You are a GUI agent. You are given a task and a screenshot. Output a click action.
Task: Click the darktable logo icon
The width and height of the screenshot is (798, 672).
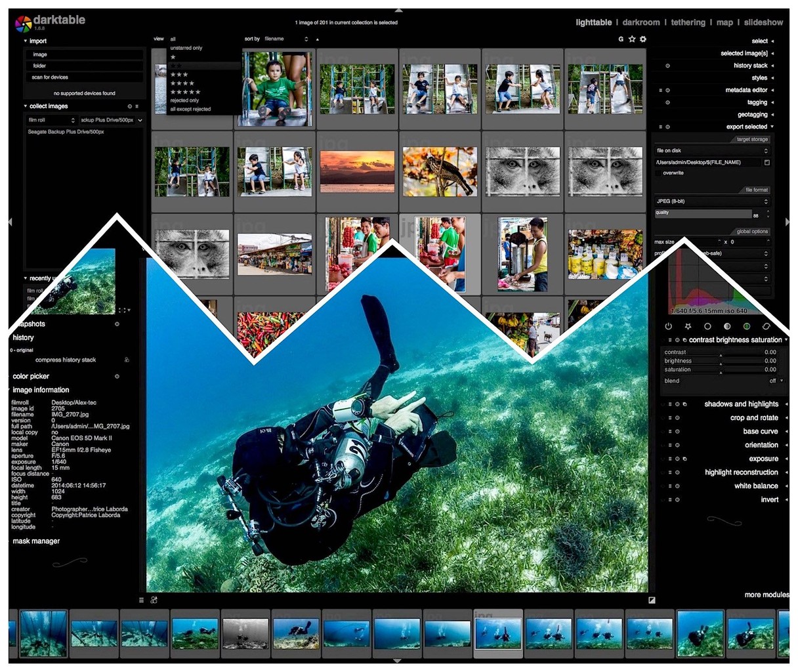coord(23,24)
